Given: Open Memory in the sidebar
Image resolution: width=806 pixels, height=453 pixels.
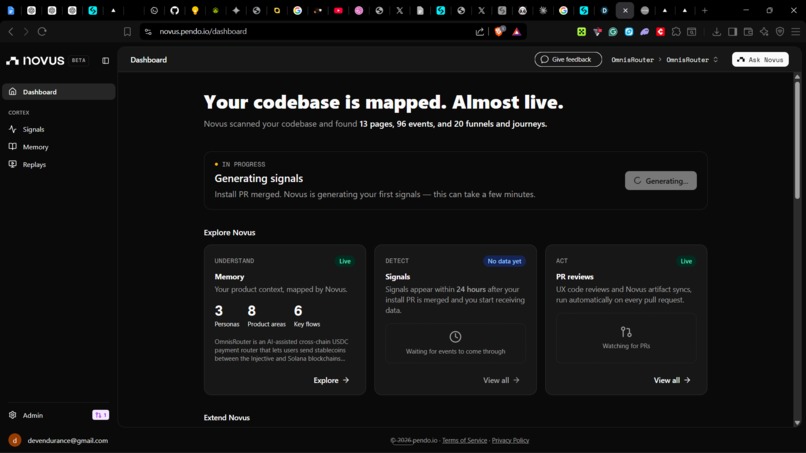Looking at the screenshot, I should tap(35, 147).
